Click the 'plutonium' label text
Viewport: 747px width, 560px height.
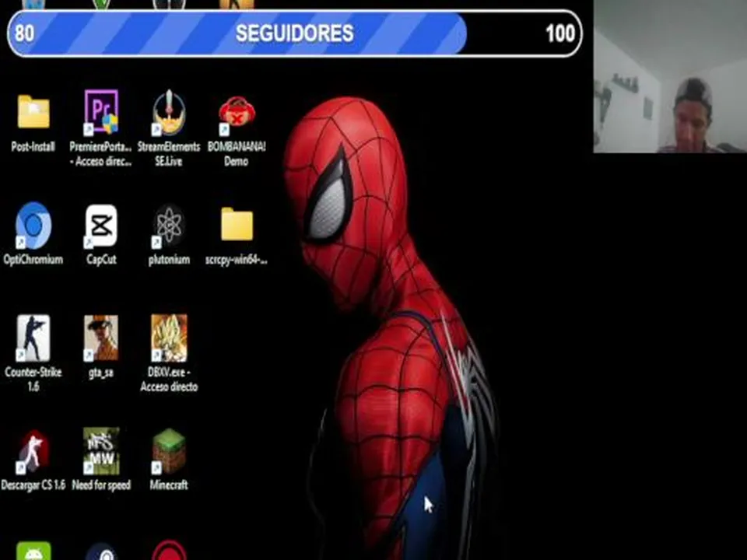point(169,260)
